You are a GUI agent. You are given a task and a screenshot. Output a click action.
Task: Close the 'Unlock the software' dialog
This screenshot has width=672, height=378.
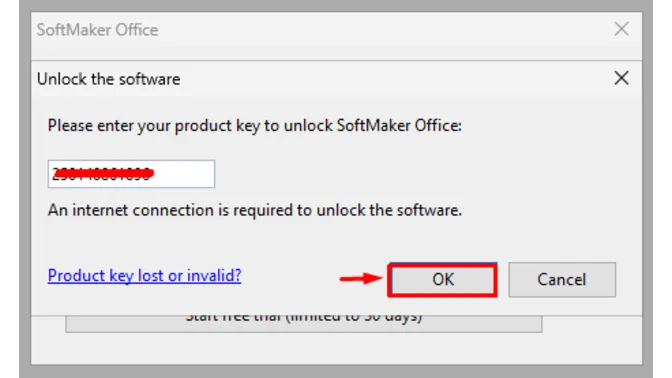(x=621, y=78)
